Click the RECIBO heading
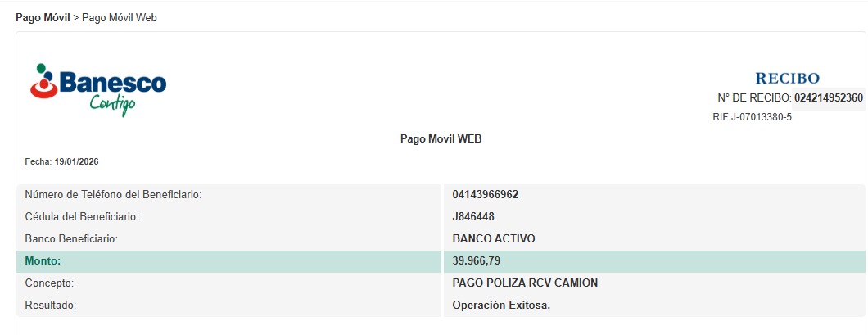Image resolution: width=868 pixels, height=335 pixels. [787, 79]
